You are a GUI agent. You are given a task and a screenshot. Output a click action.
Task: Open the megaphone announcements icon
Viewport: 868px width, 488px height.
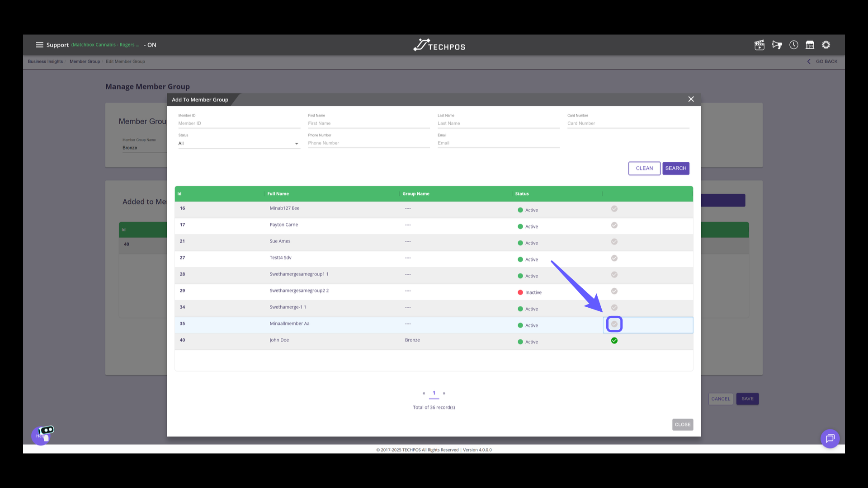(x=777, y=45)
